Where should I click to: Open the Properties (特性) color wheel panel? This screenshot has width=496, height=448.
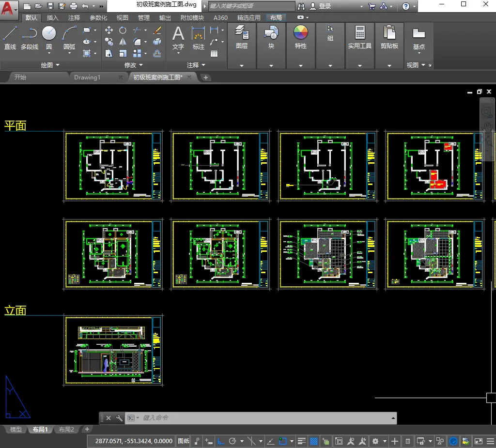[x=300, y=37]
